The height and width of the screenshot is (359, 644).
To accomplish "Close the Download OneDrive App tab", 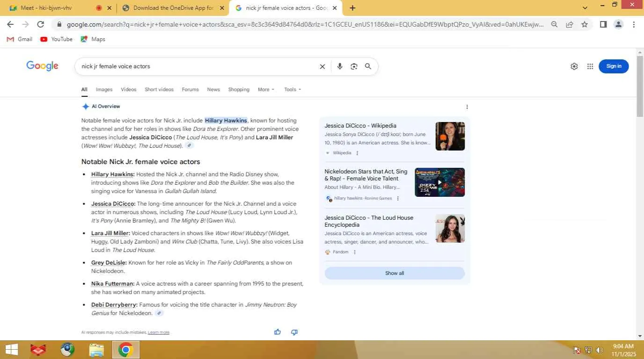I will coord(222,8).
